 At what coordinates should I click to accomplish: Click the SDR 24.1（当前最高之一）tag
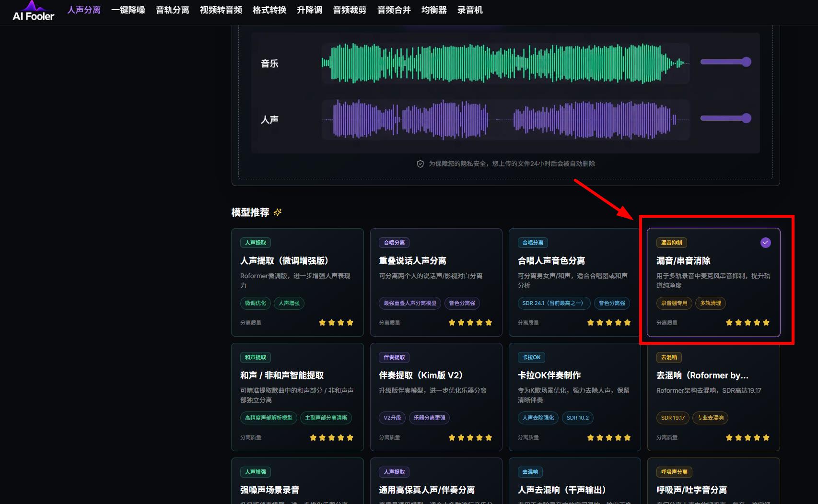tap(554, 303)
